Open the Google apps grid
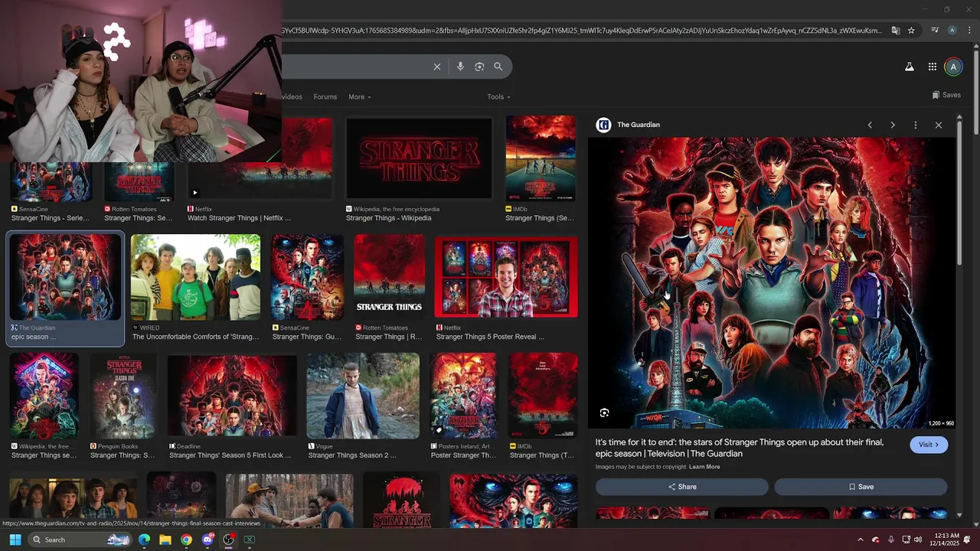The image size is (980, 551). pyautogui.click(x=933, y=67)
